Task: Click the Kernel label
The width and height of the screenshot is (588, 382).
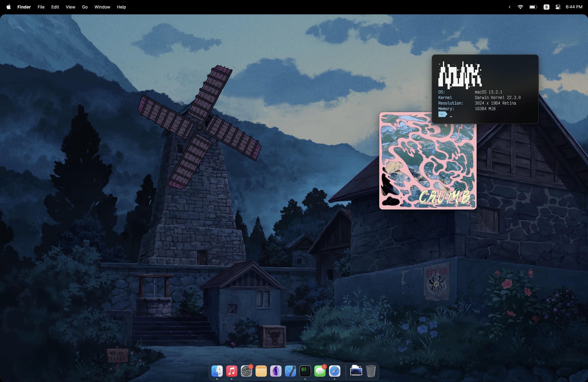Action: pos(445,98)
